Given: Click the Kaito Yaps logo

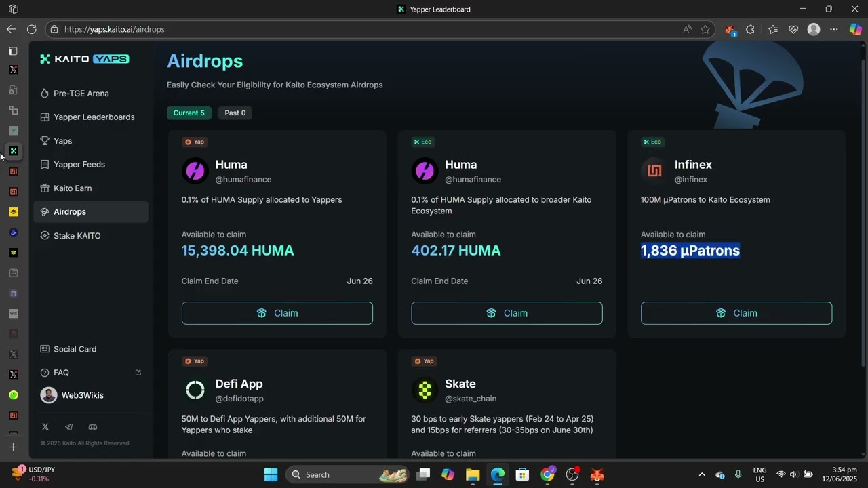Looking at the screenshot, I should [84, 59].
